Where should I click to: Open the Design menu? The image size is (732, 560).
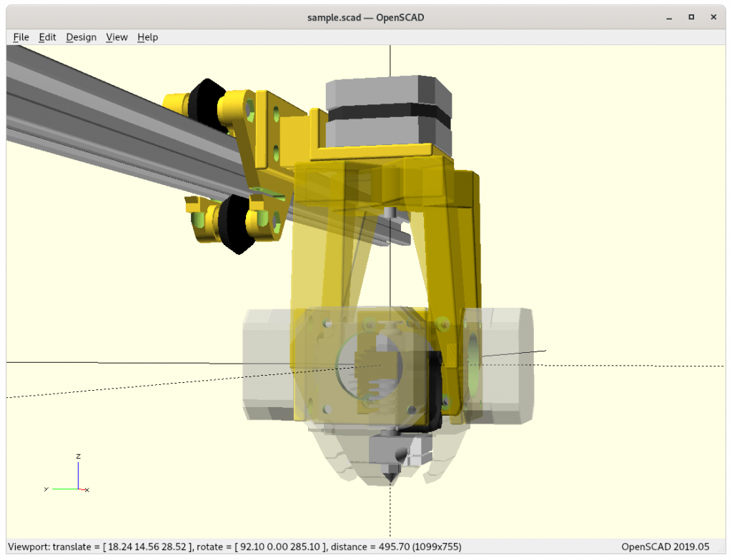81,37
